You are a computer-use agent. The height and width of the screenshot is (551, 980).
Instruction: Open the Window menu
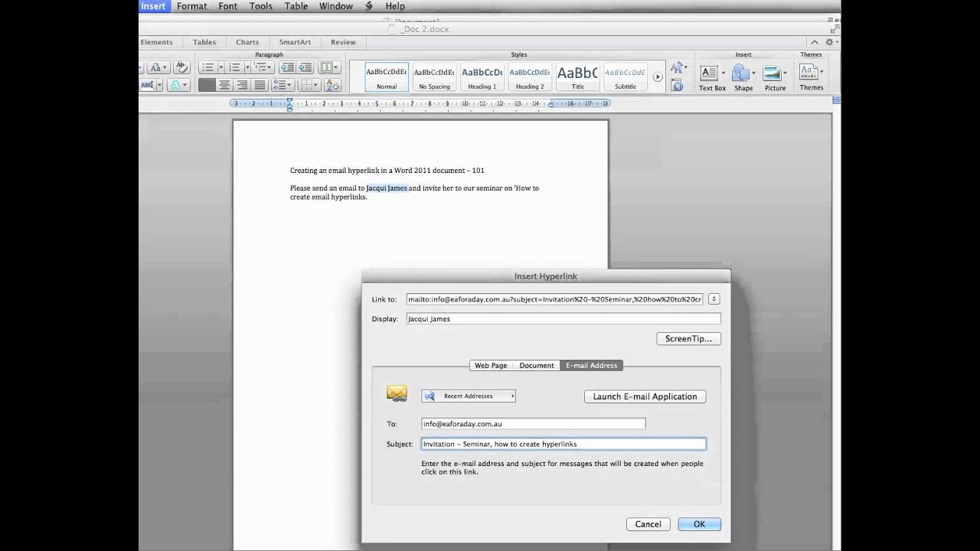point(336,6)
